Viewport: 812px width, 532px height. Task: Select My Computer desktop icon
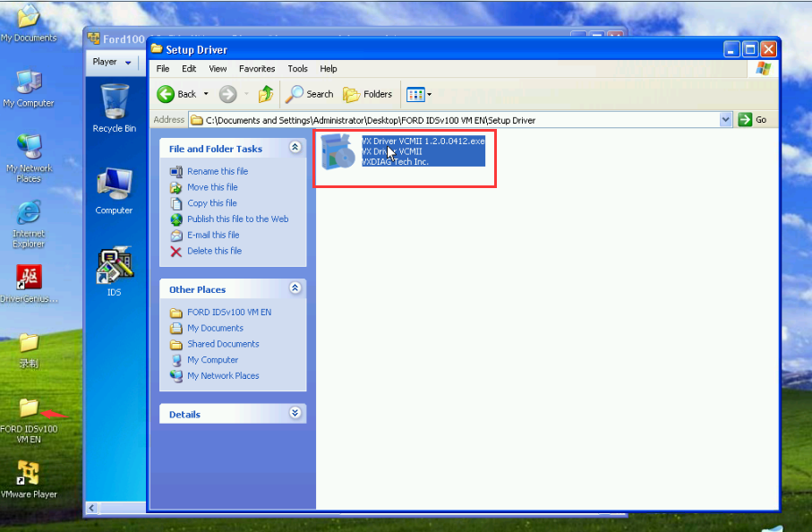pos(29,88)
